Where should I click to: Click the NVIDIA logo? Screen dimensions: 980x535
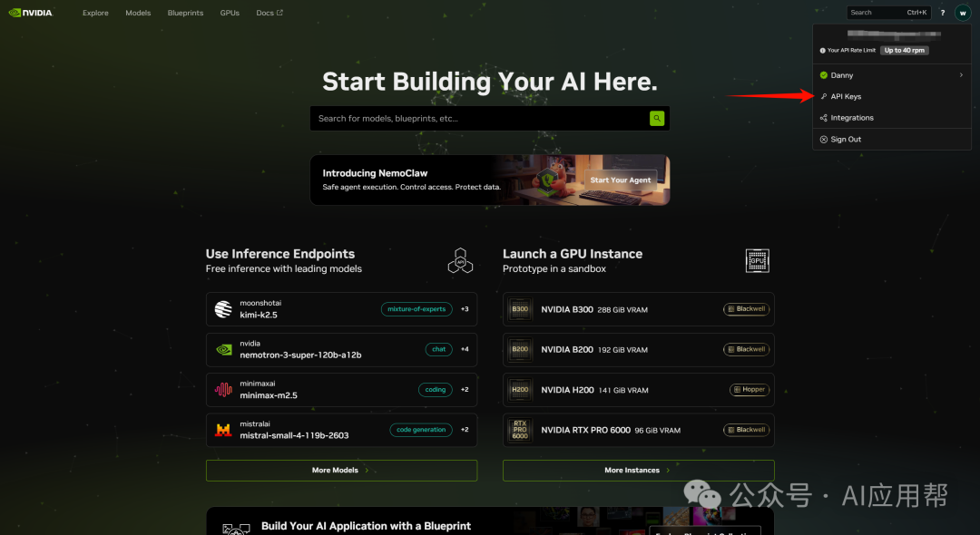[31, 13]
